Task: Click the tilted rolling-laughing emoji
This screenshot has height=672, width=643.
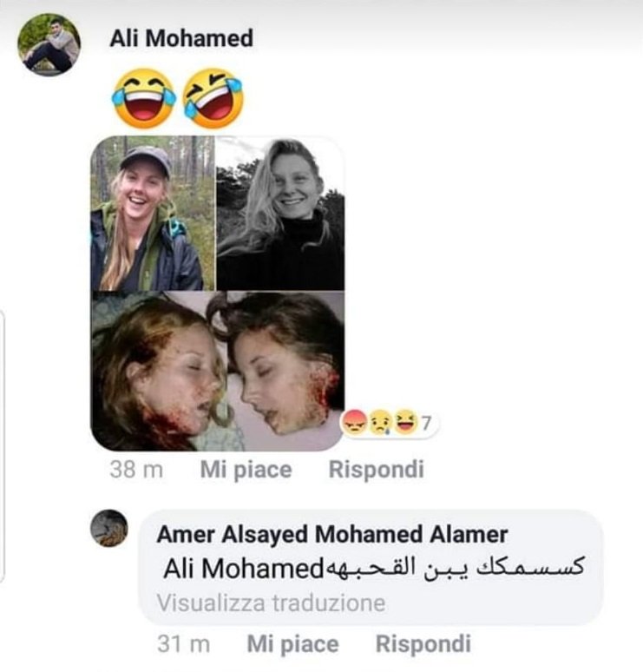Action: [x=213, y=99]
